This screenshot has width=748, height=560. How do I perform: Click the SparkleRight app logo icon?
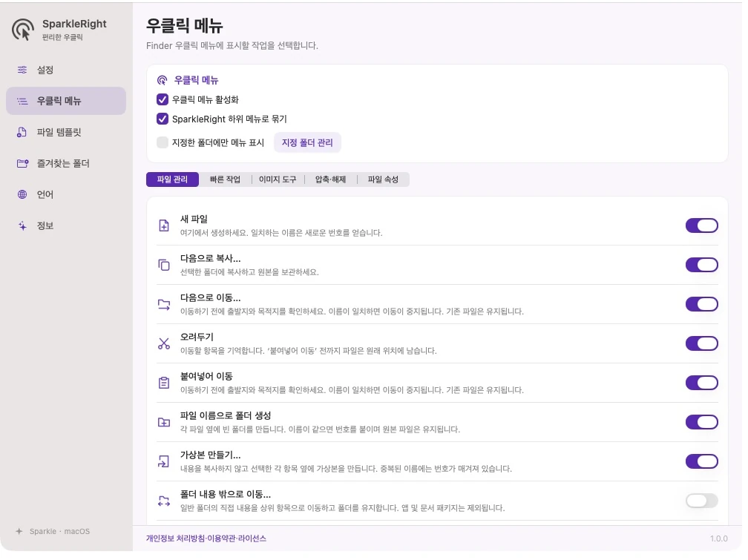click(23, 30)
